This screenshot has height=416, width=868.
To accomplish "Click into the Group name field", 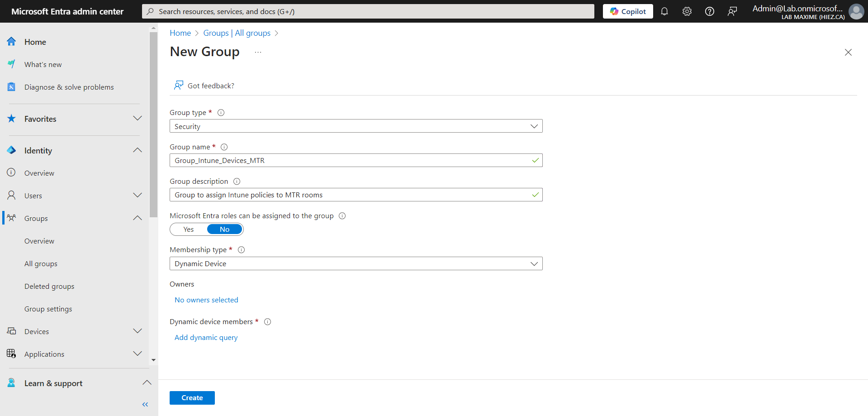I will tap(351, 161).
